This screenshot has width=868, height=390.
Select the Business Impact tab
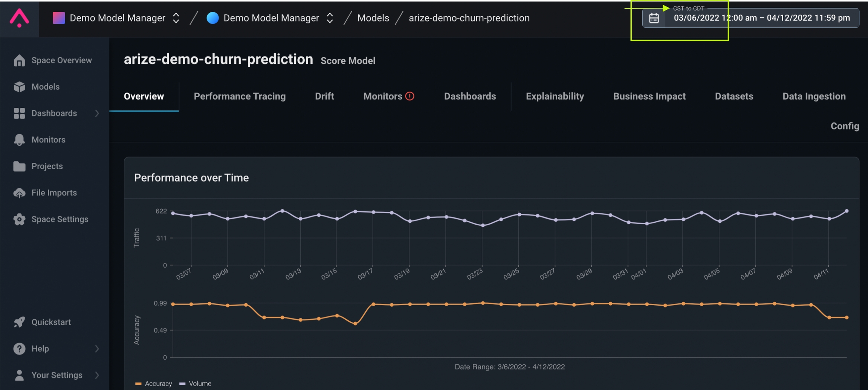[x=649, y=96]
